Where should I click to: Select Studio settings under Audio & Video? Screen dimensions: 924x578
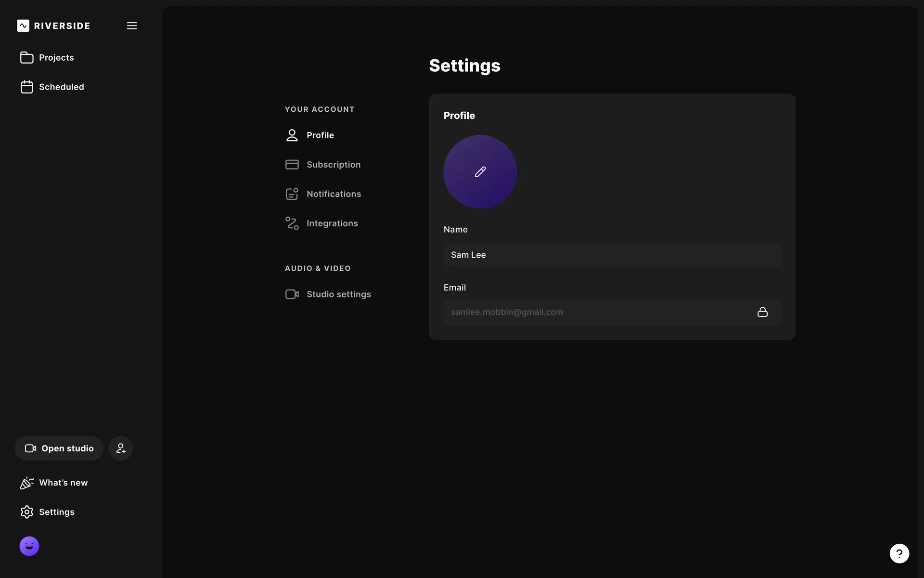click(x=338, y=294)
